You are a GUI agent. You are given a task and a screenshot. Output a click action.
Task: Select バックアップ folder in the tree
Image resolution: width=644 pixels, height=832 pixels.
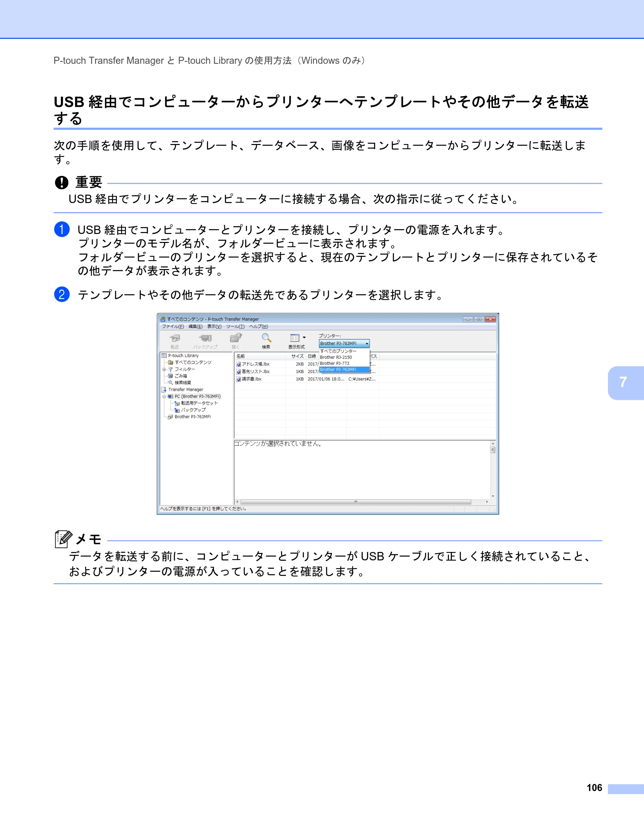(x=193, y=410)
